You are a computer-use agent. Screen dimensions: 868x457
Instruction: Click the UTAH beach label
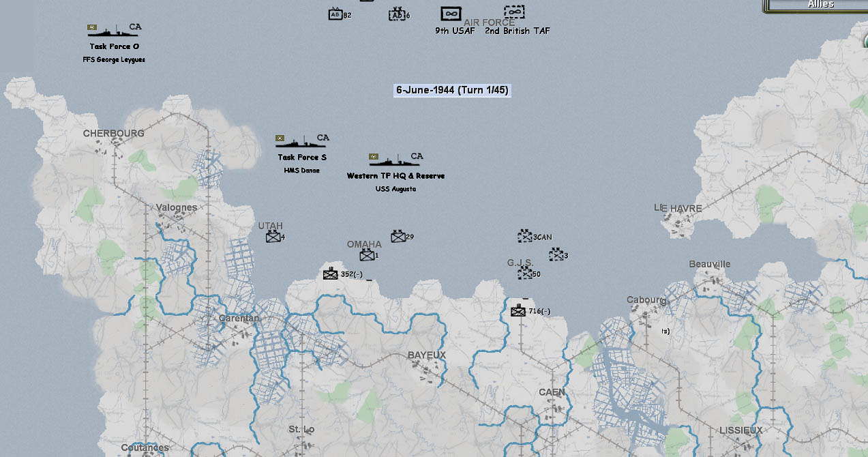click(270, 226)
